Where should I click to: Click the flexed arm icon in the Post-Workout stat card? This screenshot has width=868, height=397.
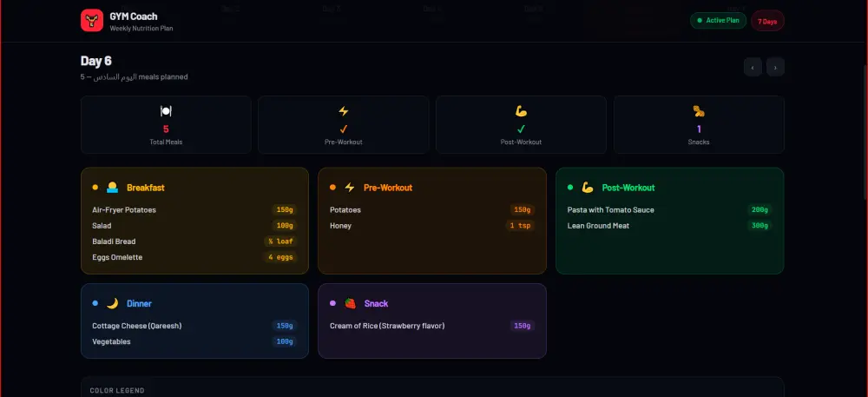tap(521, 111)
